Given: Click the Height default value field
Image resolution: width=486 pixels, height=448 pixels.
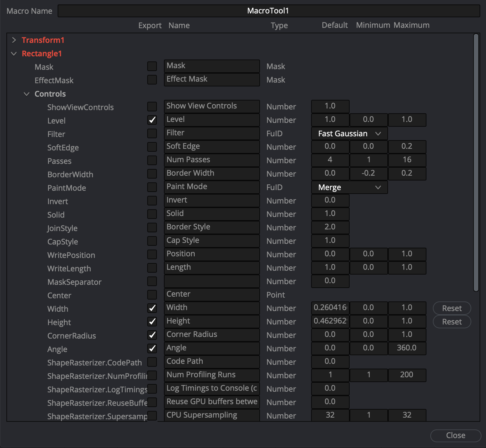Looking at the screenshot, I should point(330,322).
